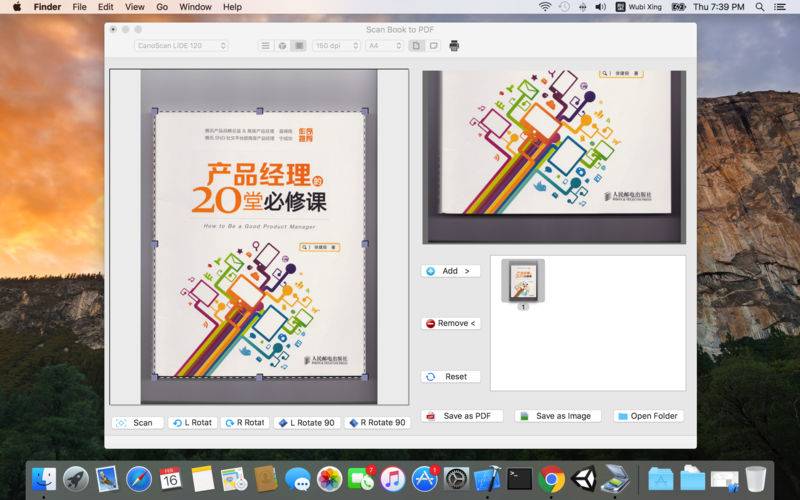
Task: Open Notification Center icon
Action: [x=780, y=7]
